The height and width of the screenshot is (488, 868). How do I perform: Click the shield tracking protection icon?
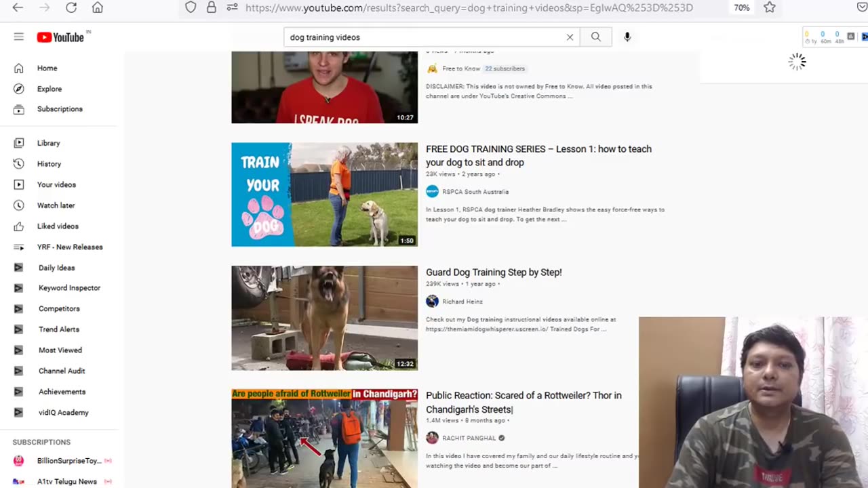191,7
